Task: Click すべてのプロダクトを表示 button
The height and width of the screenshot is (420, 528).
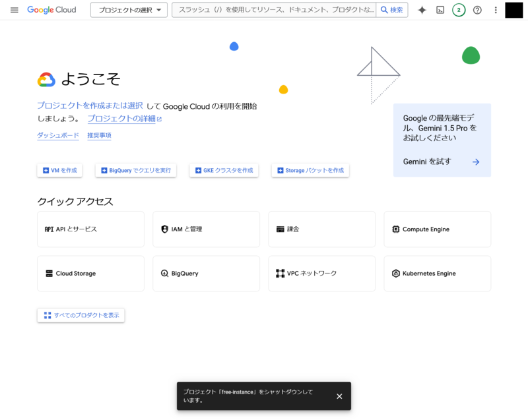Action: point(81,315)
